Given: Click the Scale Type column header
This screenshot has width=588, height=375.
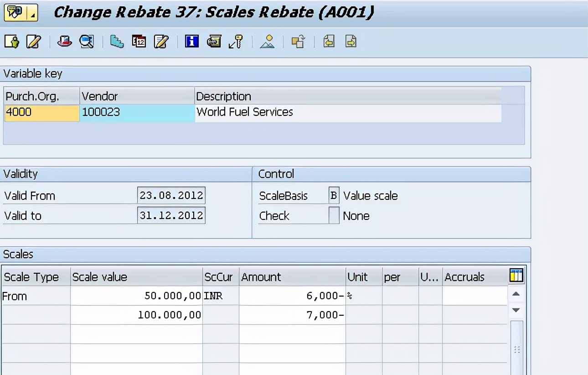Looking at the screenshot, I should [x=36, y=277].
